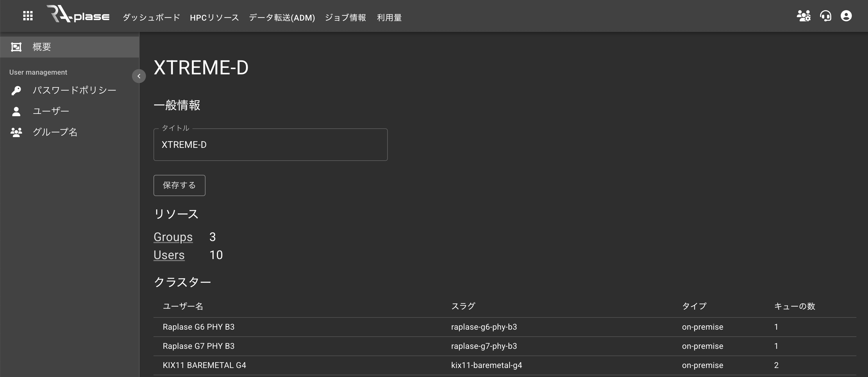Select the Raplase G6 PHY B3 row

(505, 327)
